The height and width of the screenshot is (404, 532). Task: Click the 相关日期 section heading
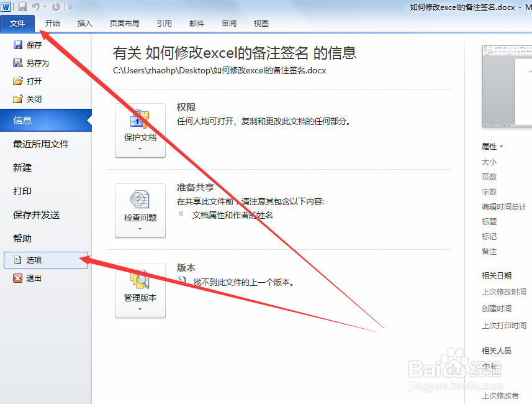coord(497,275)
